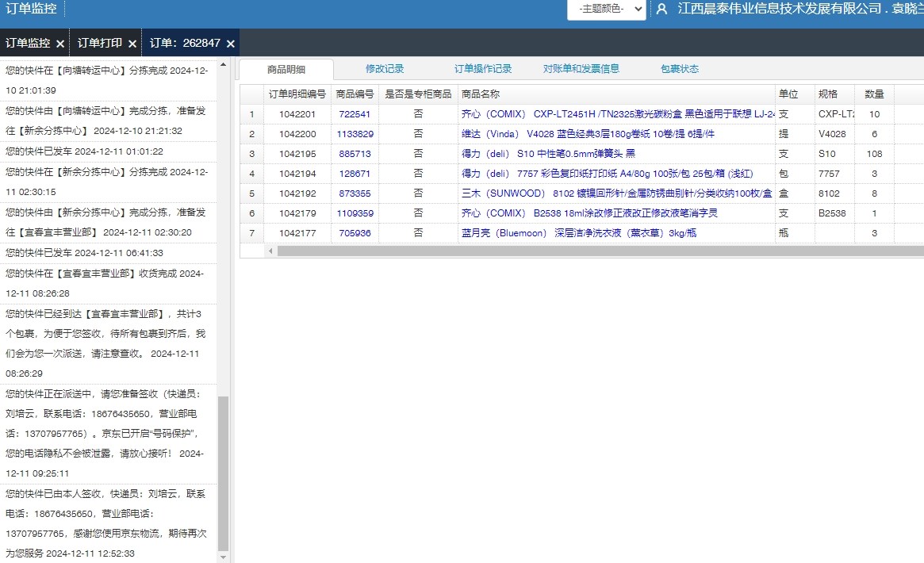Close the 订单打印 tab

tap(132, 44)
